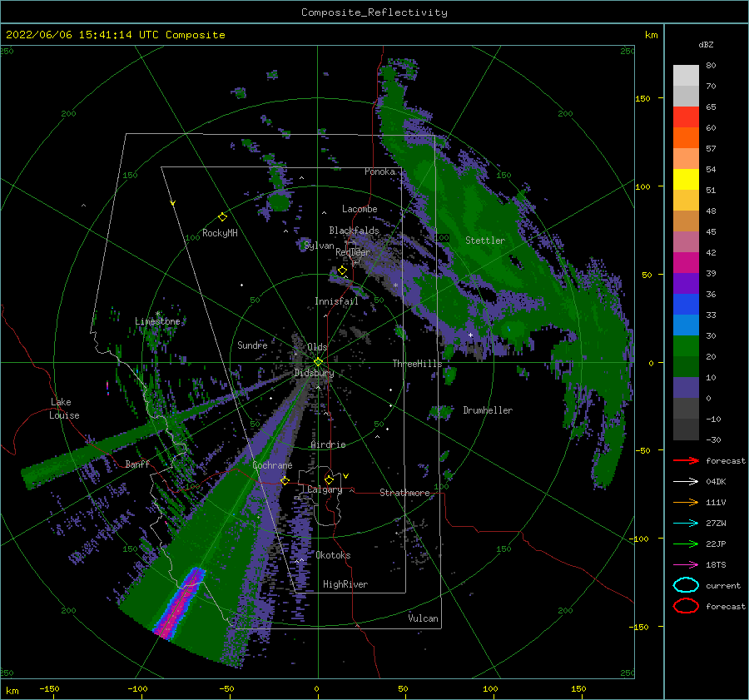749x700 pixels.
Task: Select the 80 dBZ light gray swatch
Action: click(686, 76)
